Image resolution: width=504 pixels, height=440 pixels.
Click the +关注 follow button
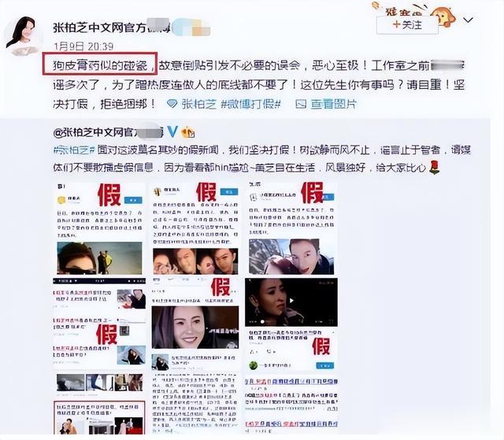[x=407, y=24]
